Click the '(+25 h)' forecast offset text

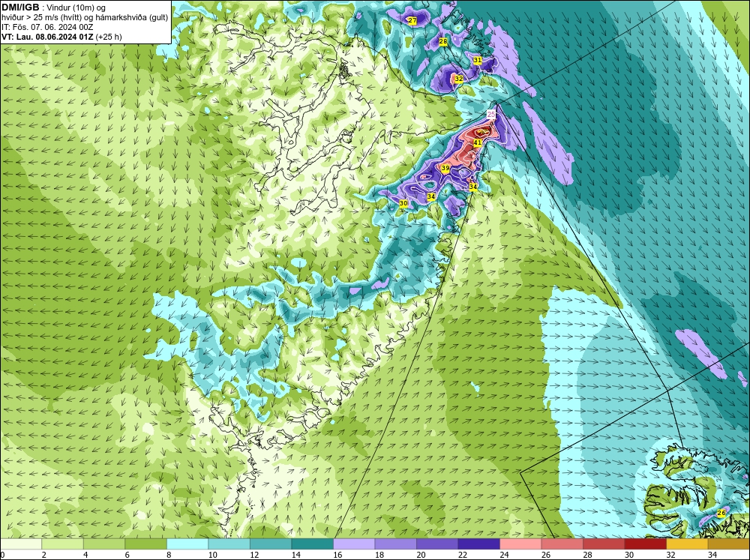109,37
